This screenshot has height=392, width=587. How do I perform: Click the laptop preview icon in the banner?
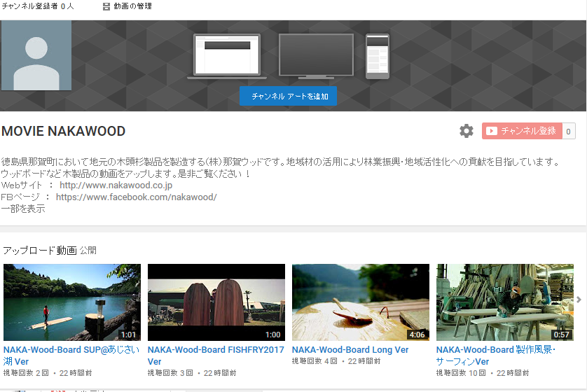point(227,57)
